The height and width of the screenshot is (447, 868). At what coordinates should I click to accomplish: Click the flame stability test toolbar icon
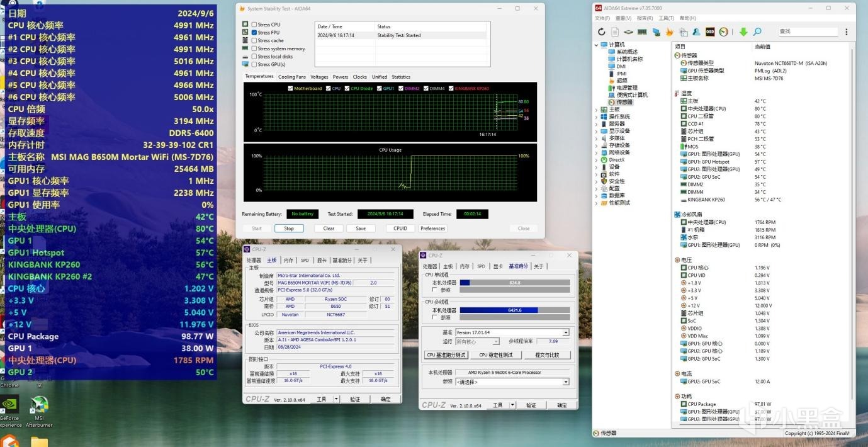[669, 31]
